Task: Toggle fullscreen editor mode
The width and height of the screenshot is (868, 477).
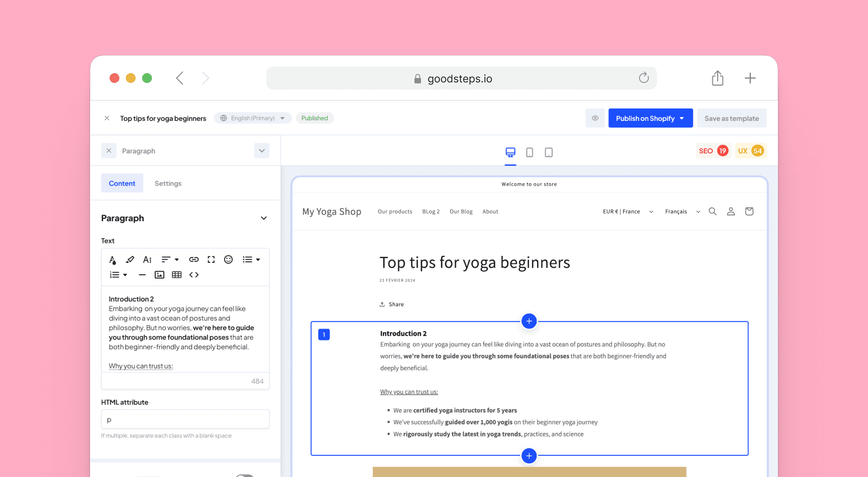Action: pyautogui.click(x=211, y=260)
